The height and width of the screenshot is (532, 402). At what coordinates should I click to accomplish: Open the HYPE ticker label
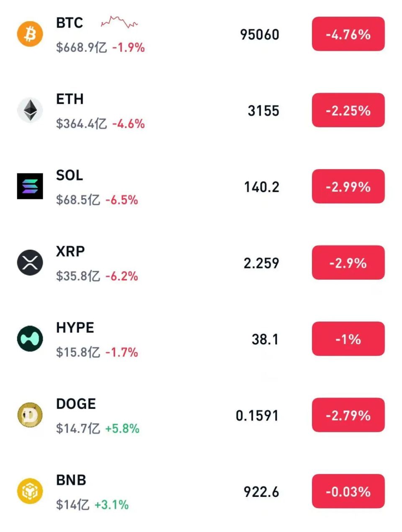coord(75,328)
